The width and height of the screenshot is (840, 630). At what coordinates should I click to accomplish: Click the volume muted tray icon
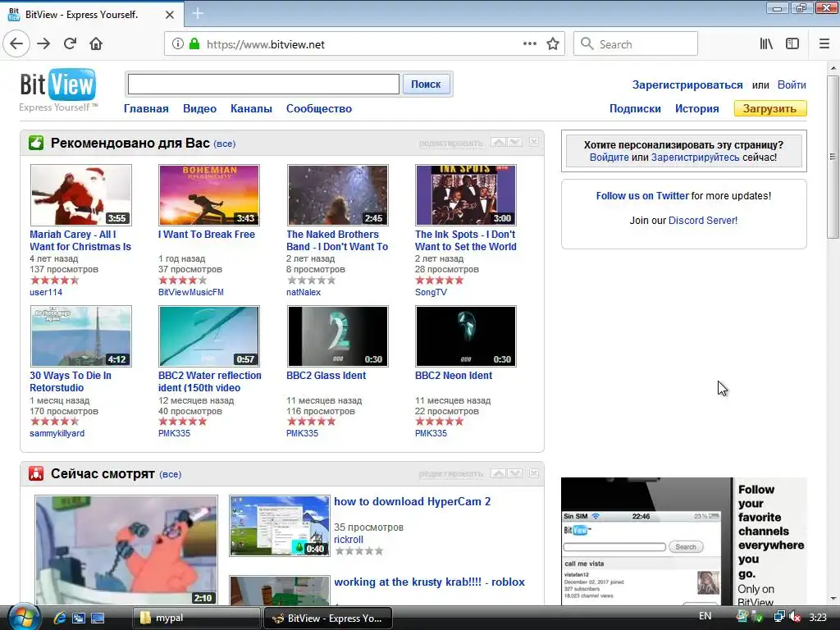pos(795,617)
